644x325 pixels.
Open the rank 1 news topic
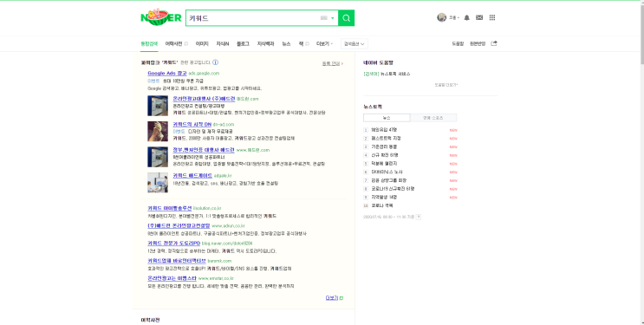384,130
